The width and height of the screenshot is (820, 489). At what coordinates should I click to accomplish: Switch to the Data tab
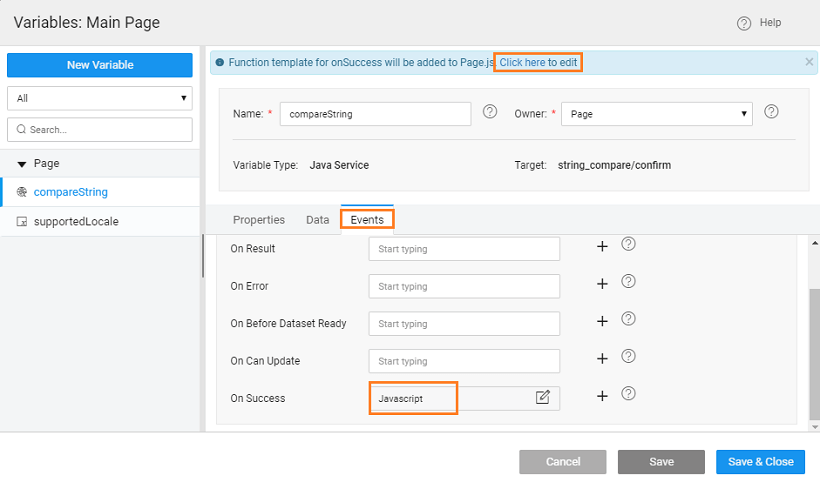(317, 220)
